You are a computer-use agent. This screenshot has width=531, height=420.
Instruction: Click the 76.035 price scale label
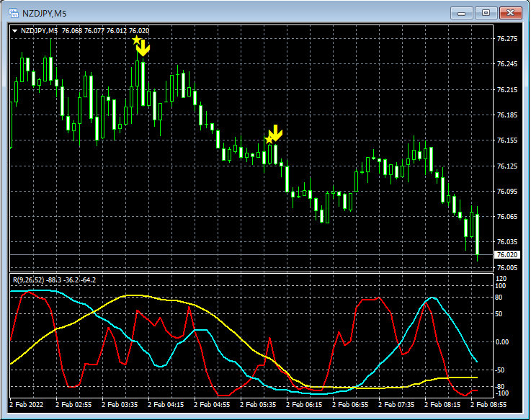coord(507,242)
